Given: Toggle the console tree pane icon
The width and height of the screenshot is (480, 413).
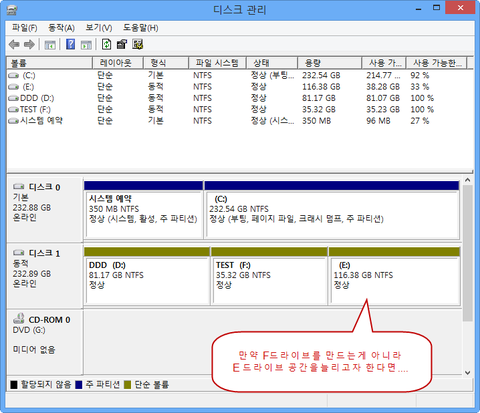Looking at the screenshot, I should [x=50, y=45].
